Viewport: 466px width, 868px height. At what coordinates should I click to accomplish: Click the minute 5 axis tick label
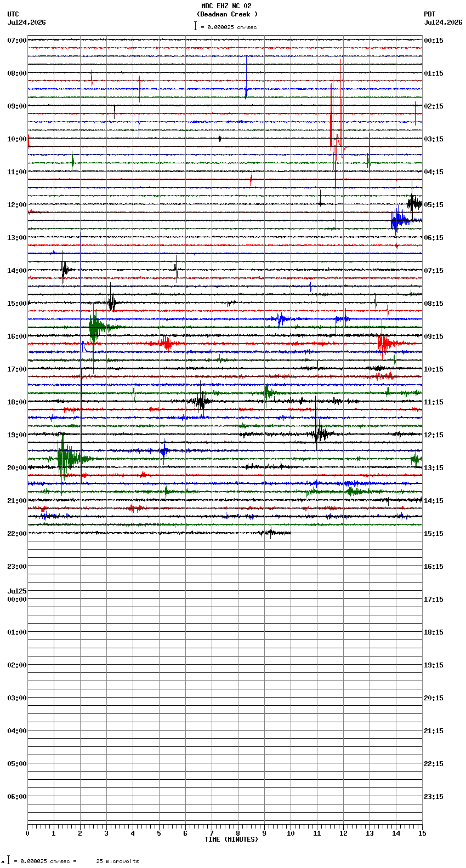pos(159,833)
